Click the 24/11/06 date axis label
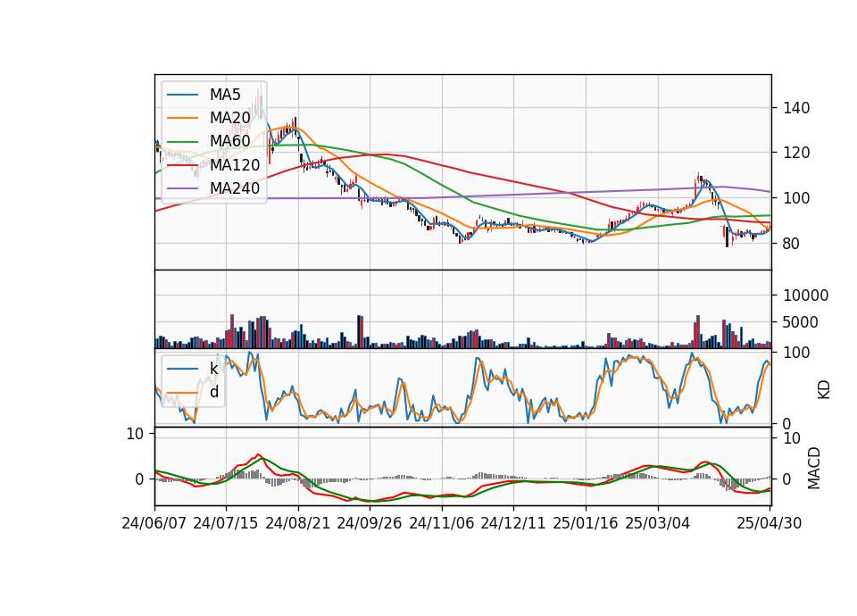This screenshot has height=616, width=857. [x=442, y=523]
